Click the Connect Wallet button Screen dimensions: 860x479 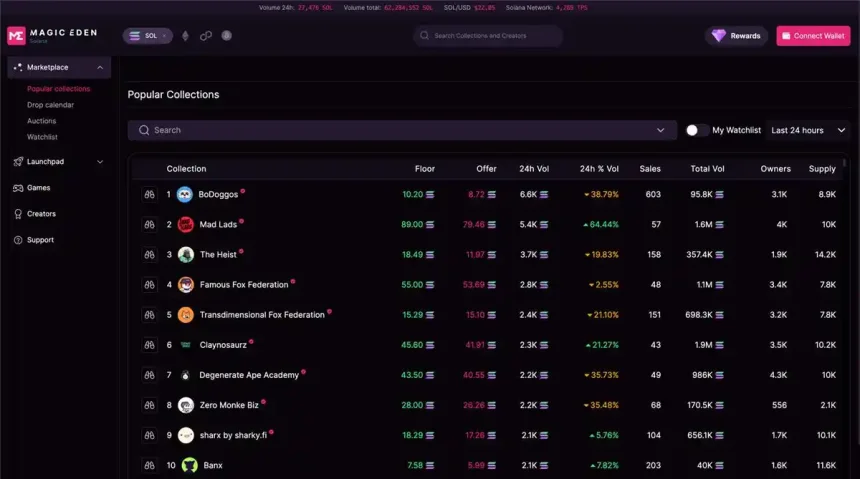[x=813, y=36]
